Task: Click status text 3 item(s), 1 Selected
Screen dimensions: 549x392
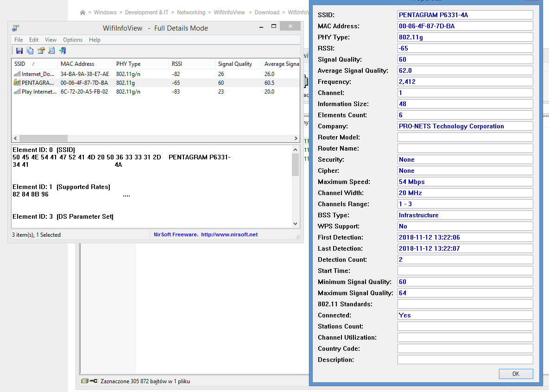Action: [x=37, y=235]
